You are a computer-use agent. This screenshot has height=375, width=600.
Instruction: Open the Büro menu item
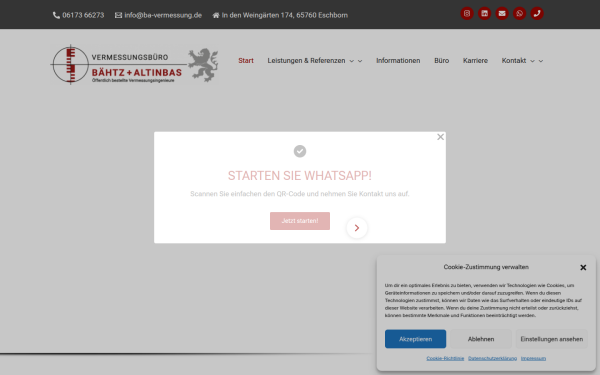pyautogui.click(x=442, y=60)
